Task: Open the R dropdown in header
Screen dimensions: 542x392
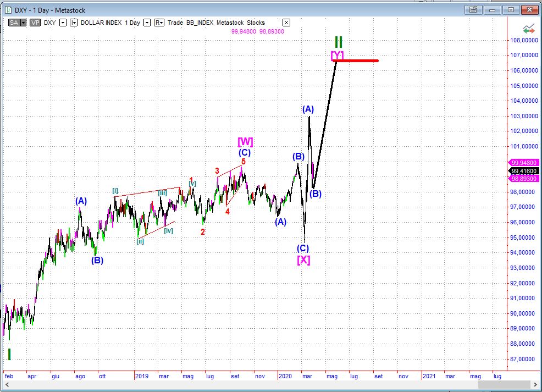Action: point(159,23)
